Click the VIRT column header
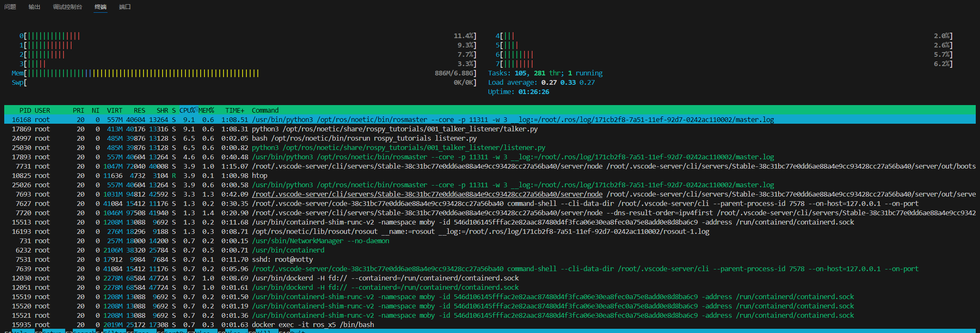980x333 pixels. click(x=114, y=110)
